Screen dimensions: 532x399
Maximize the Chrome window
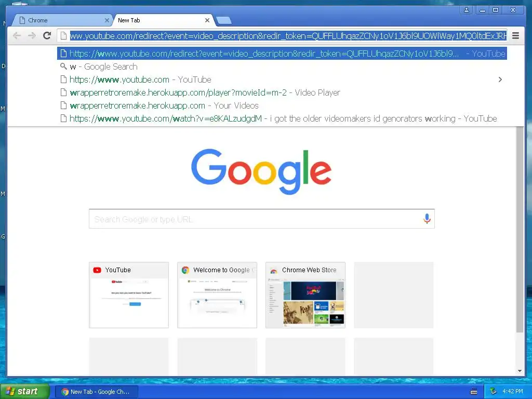495,10
